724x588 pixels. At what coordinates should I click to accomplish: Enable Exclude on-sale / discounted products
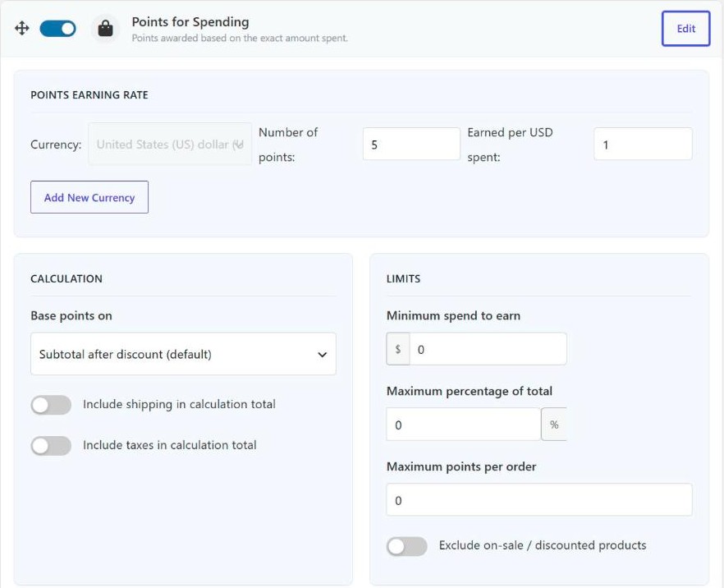[407, 546]
